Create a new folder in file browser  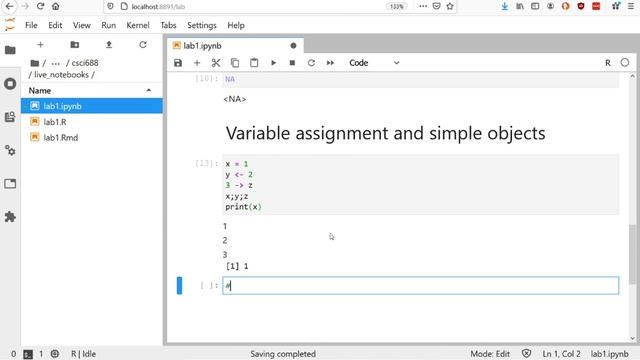click(x=75, y=44)
